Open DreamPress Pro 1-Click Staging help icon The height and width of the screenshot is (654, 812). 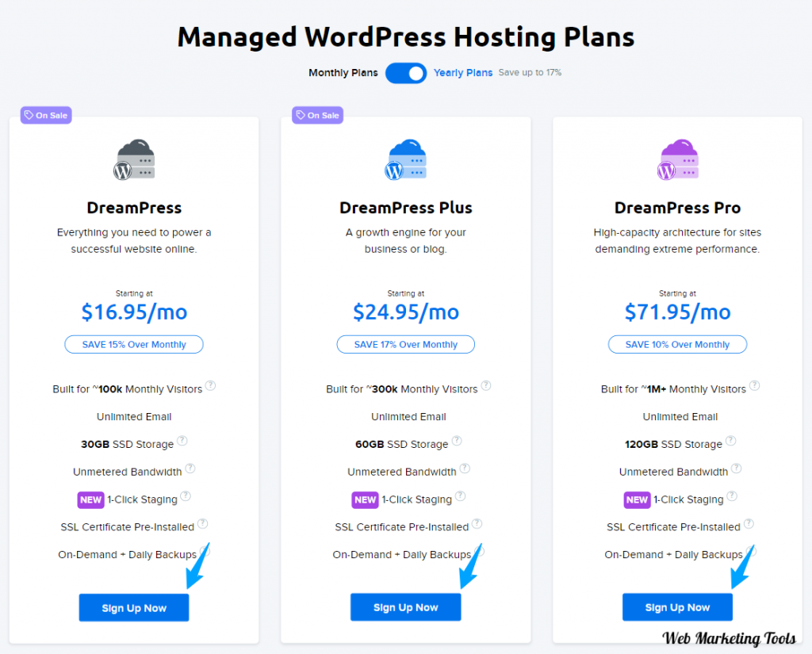point(732,496)
